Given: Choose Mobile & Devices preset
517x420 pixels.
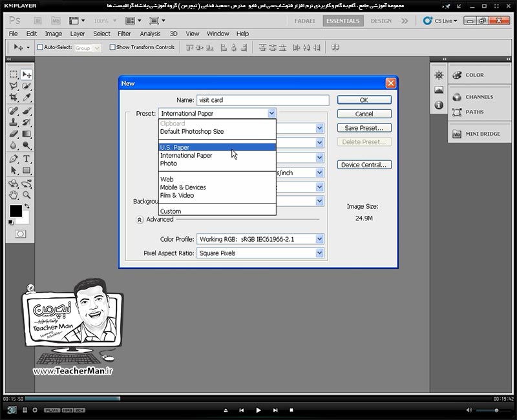Looking at the screenshot, I should pos(217,187).
